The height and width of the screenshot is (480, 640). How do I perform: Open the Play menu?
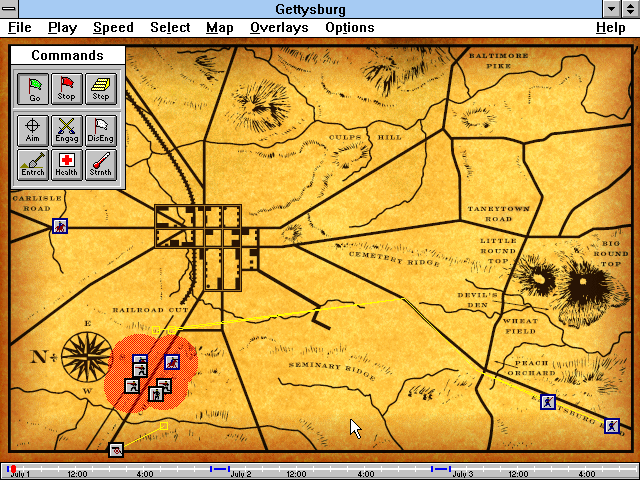click(62, 27)
